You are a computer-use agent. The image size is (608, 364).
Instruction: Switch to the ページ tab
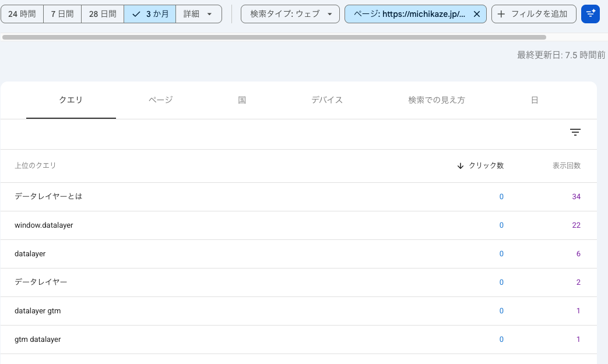point(160,100)
